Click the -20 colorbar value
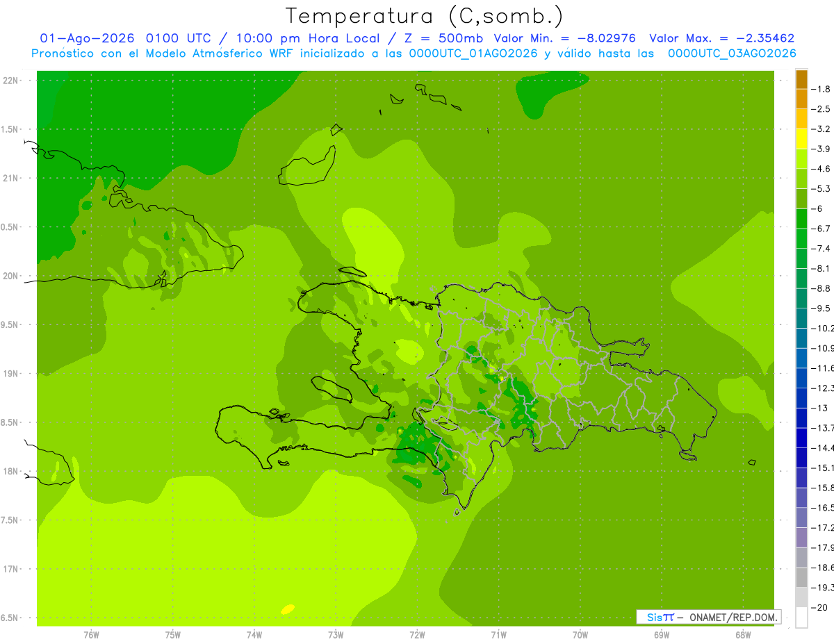 (821, 608)
